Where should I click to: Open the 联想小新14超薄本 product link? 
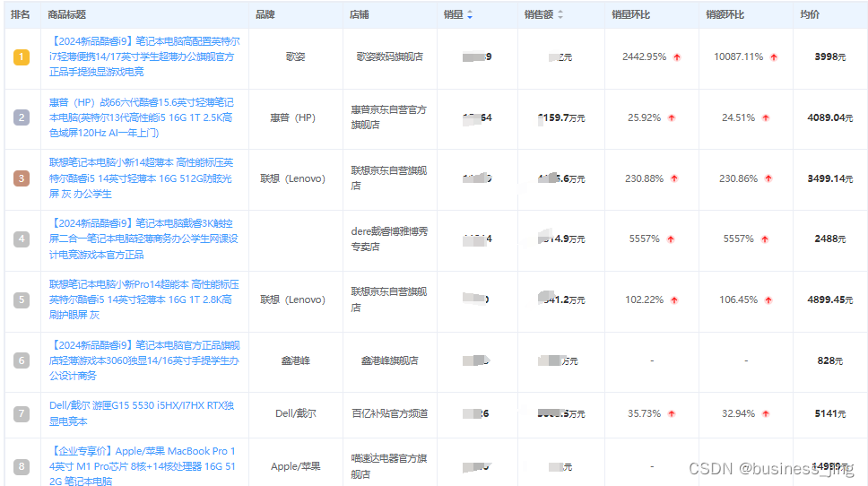point(142,178)
